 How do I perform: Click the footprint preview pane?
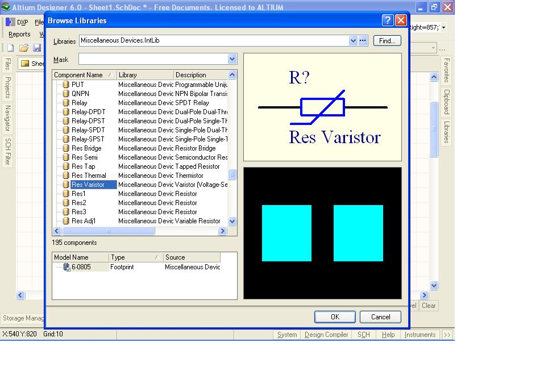coord(322,233)
